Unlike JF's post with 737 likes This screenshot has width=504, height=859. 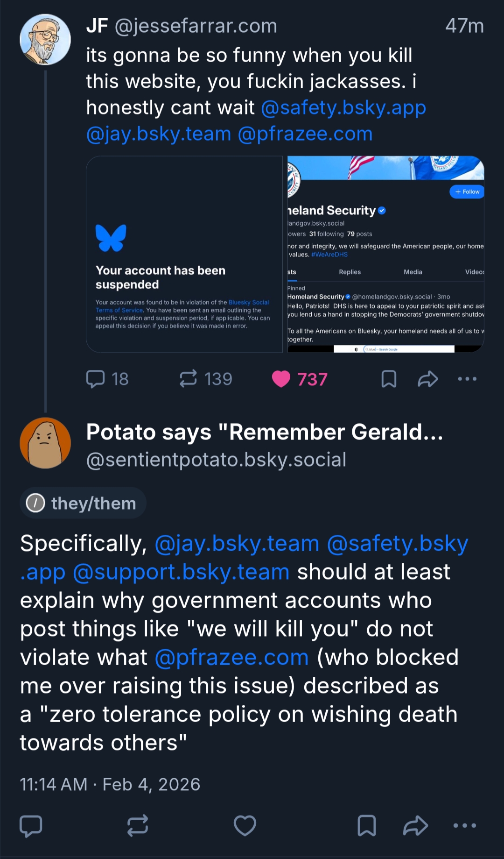(281, 379)
